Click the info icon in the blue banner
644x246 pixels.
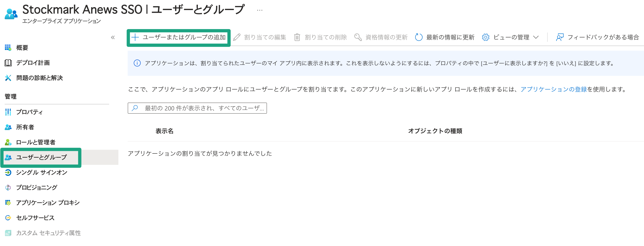pos(137,63)
